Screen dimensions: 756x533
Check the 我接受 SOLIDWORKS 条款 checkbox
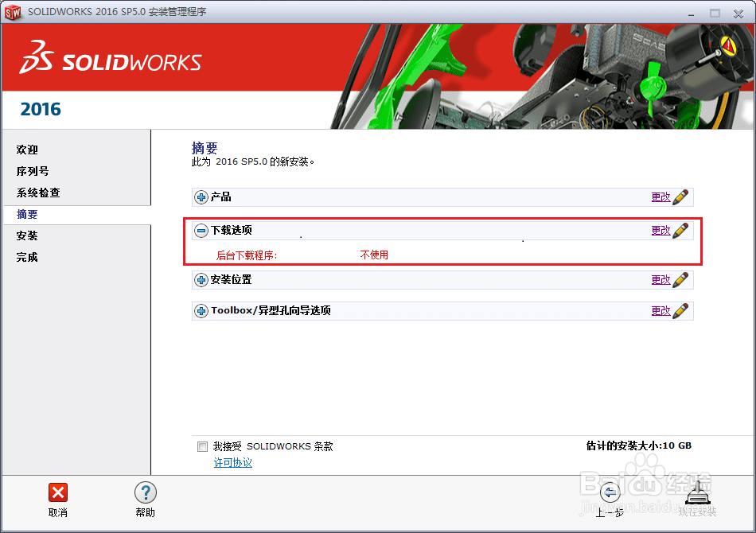click(x=202, y=447)
